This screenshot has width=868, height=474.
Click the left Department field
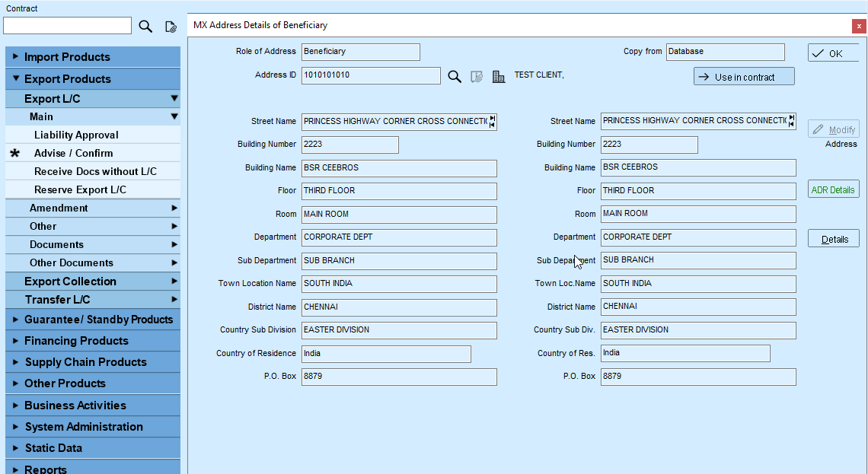pyautogui.click(x=399, y=238)
